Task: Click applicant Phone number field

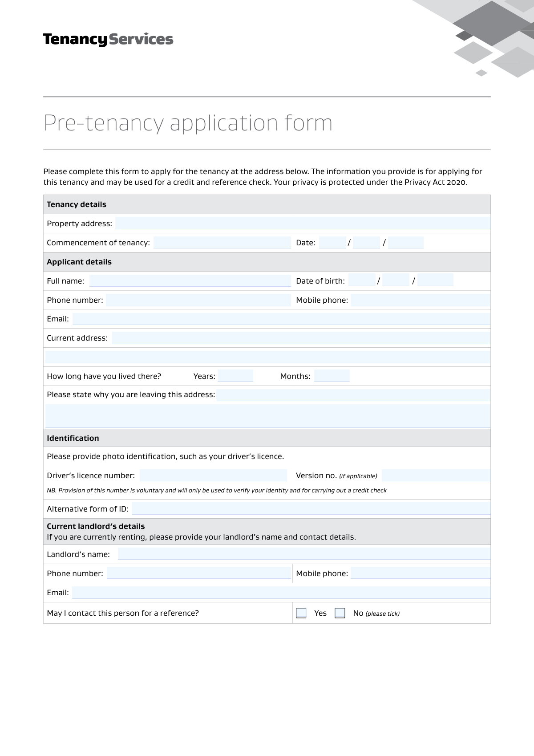Action: [x=198, y=300]
